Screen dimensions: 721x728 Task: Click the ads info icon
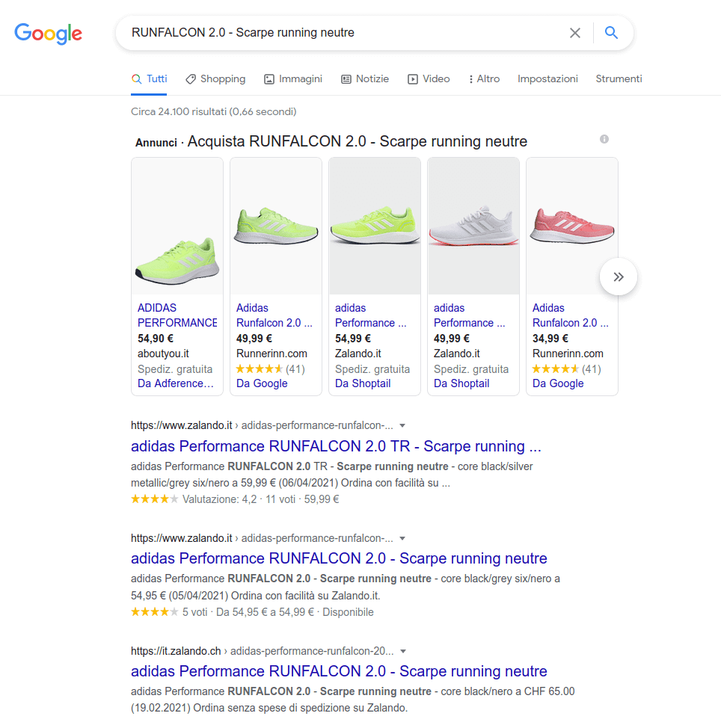click(604, 139)
